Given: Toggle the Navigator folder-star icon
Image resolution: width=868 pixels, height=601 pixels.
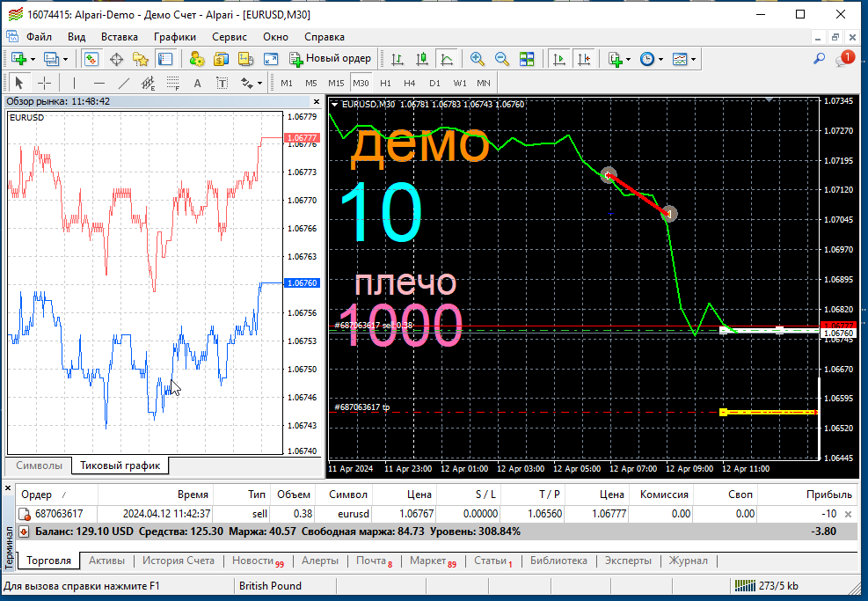Looking at the screenshot, I should pyautogui.click(x=141, y=59).
